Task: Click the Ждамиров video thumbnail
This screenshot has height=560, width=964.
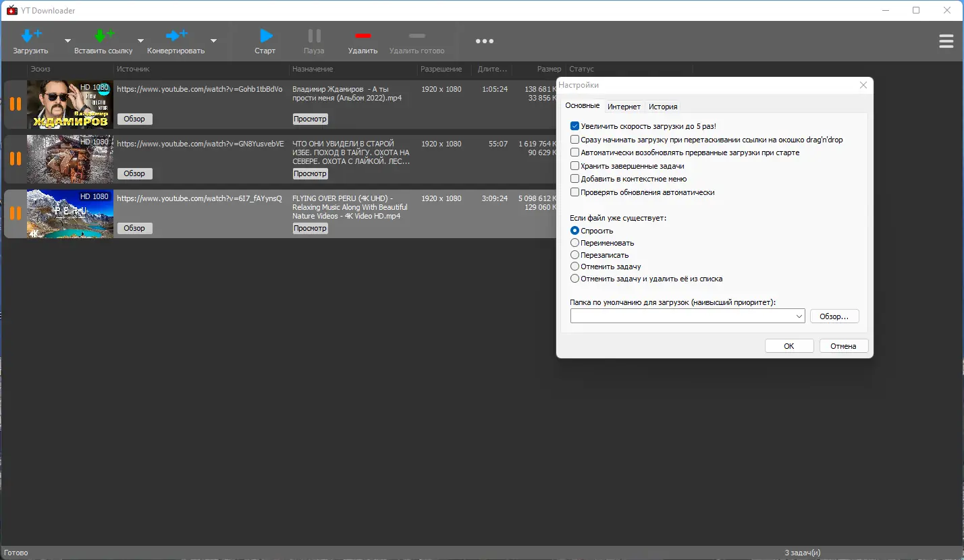Action: [70, 105]
